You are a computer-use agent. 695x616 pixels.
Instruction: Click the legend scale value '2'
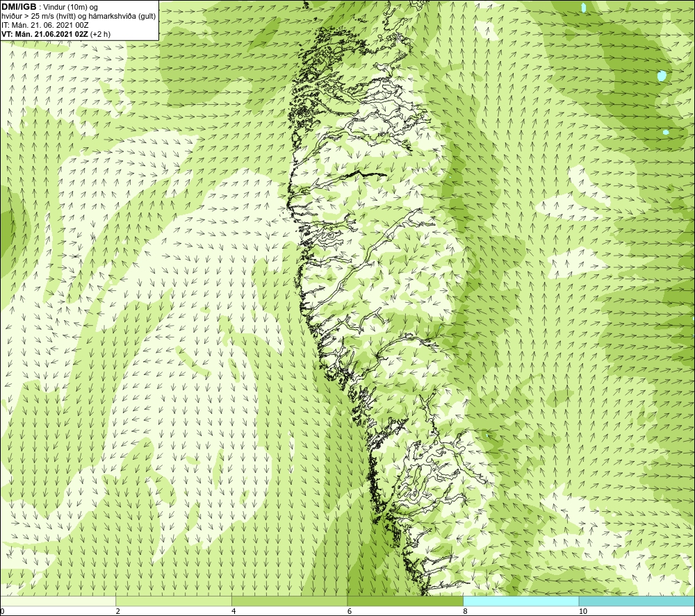pos(118,612)
